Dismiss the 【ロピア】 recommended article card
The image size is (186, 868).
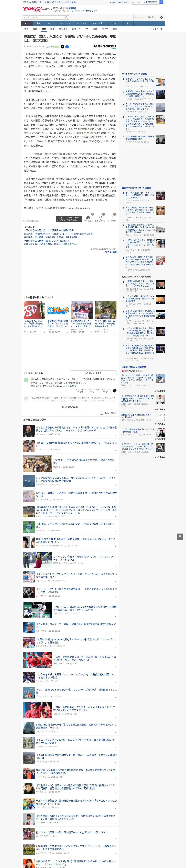(x=44, y=332)
